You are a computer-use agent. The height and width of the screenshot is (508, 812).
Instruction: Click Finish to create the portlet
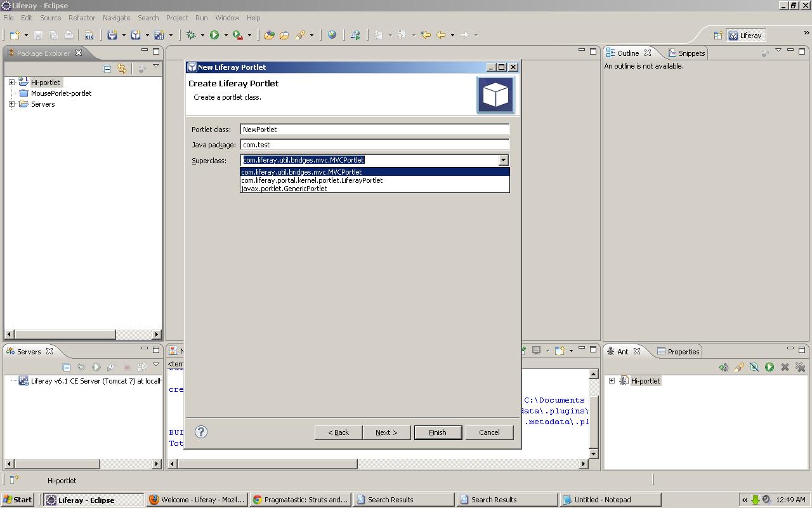pyautogui.click(x=438, y=432)
